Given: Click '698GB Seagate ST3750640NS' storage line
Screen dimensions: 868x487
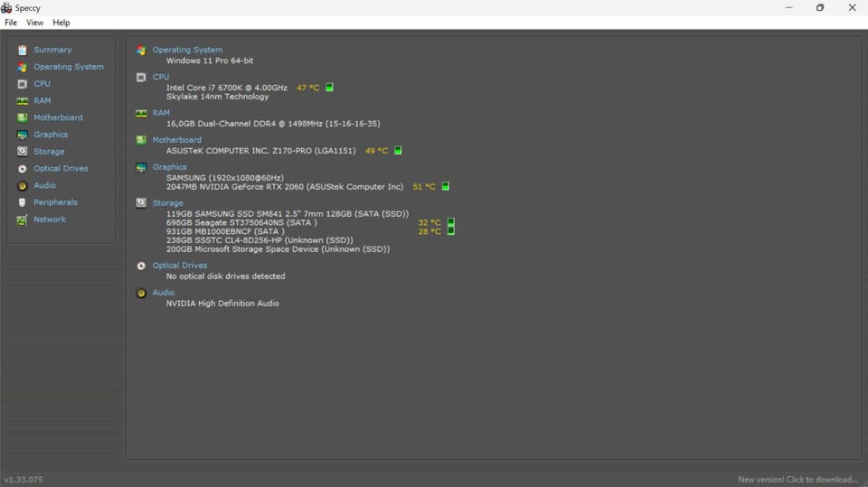Looking at the screenshot, I should point(241,222).
